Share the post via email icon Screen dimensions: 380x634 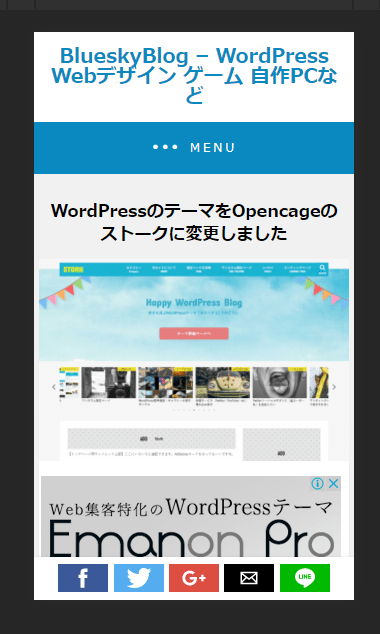point(249,578)
